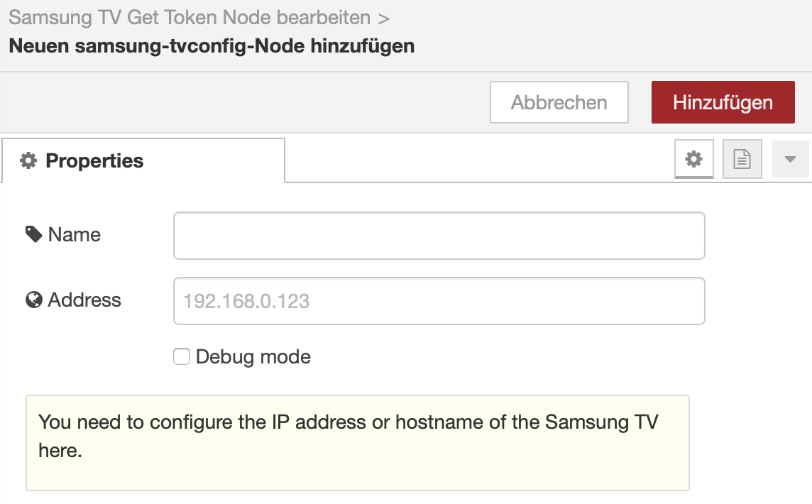Image resolution: width=812 pixels, height=504 pixels.
Task: Cancel by clicking Abbrechen
Action: pos(559,102)
